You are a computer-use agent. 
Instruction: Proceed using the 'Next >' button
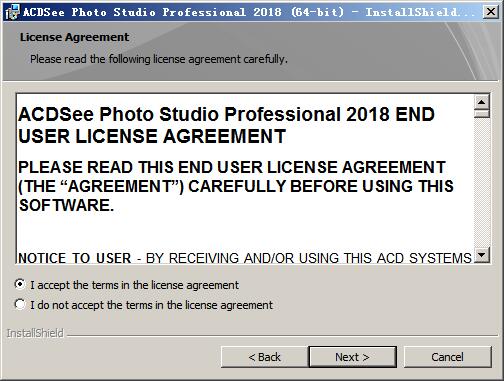(352, 357)
